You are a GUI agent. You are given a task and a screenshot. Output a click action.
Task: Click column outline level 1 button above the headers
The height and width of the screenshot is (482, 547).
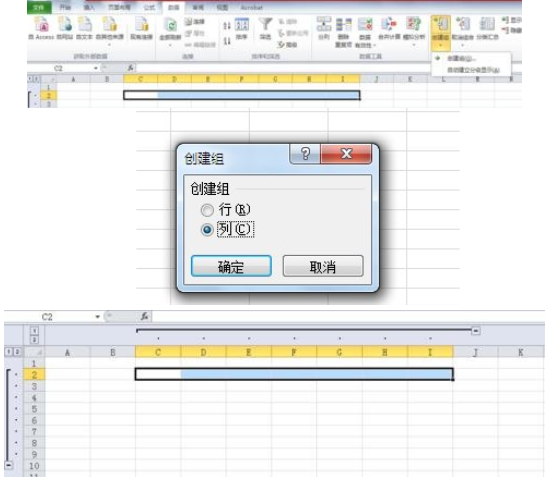(x=34, y=330)
